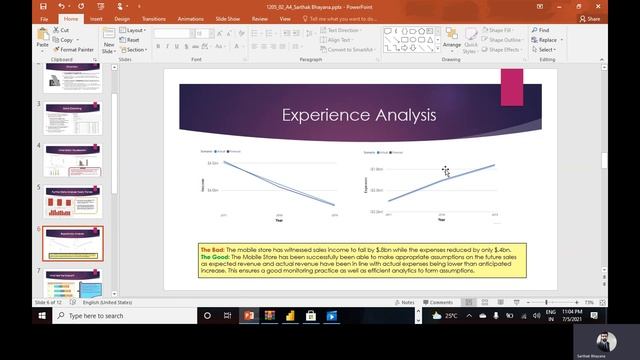
Task: Open the Shape Outline dropdown
Action: click(502, 40)
